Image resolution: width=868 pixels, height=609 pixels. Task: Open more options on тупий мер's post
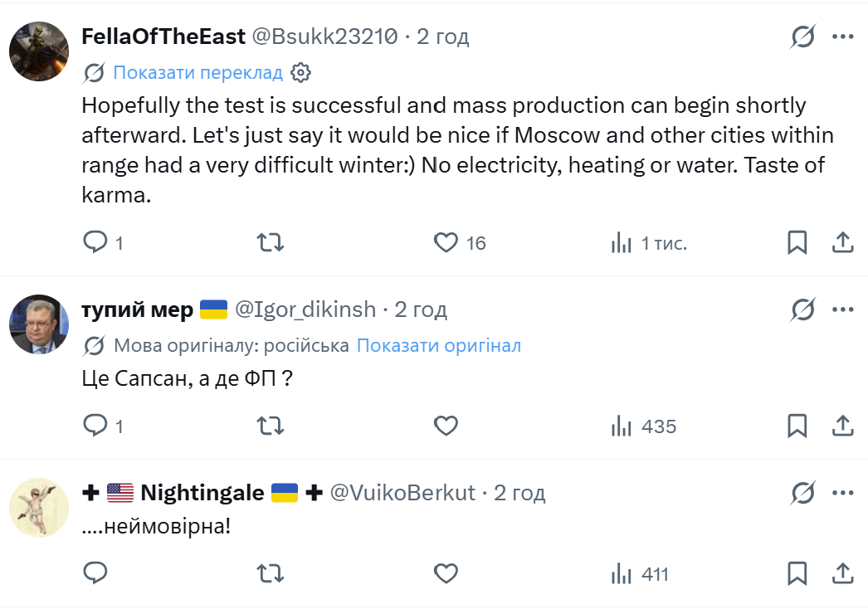[x=842, y=309]
